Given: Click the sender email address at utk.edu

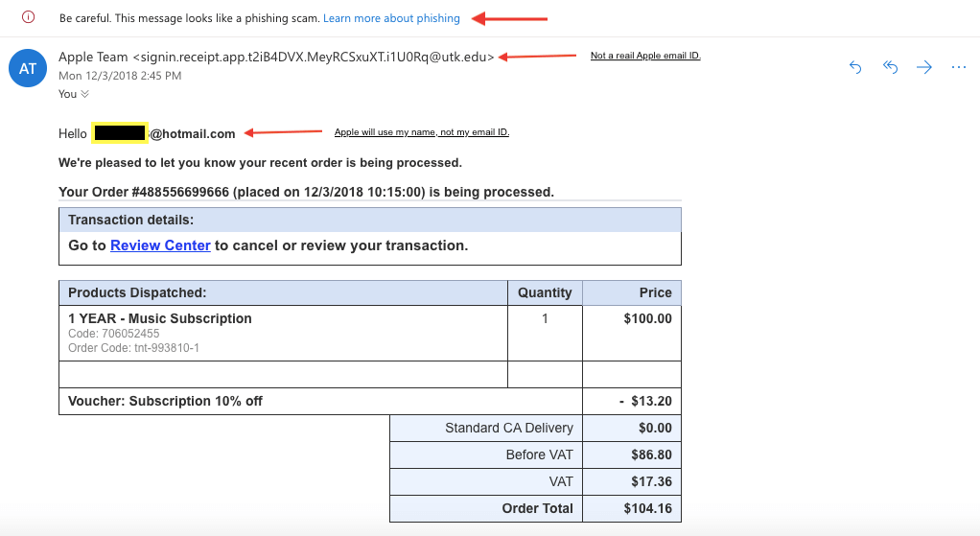Looking at the screenshot, I should (x=314, y=57).
